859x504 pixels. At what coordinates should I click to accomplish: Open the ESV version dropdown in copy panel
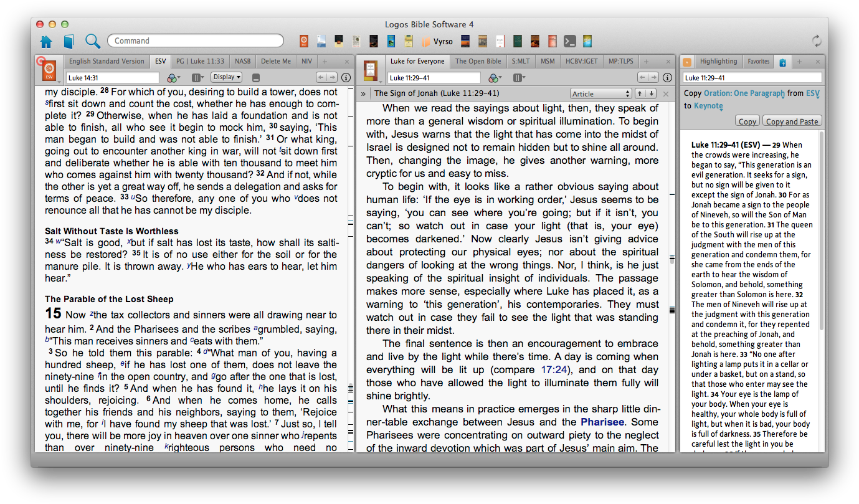click(x=813, y=93)
